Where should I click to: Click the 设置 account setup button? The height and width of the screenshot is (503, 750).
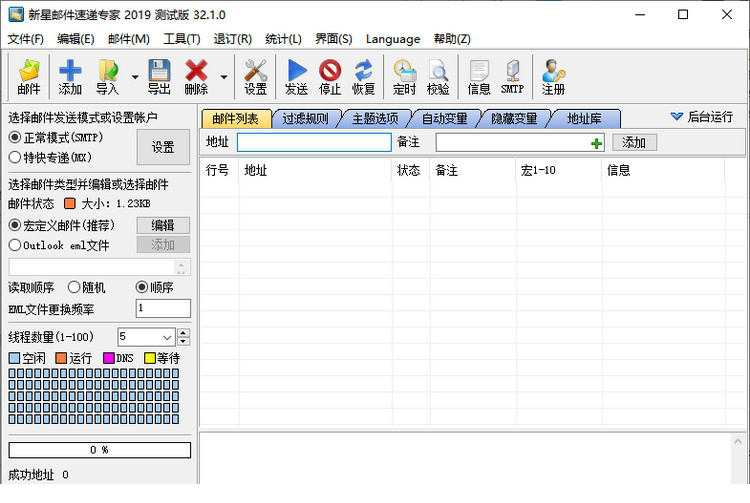pos(163,147)
